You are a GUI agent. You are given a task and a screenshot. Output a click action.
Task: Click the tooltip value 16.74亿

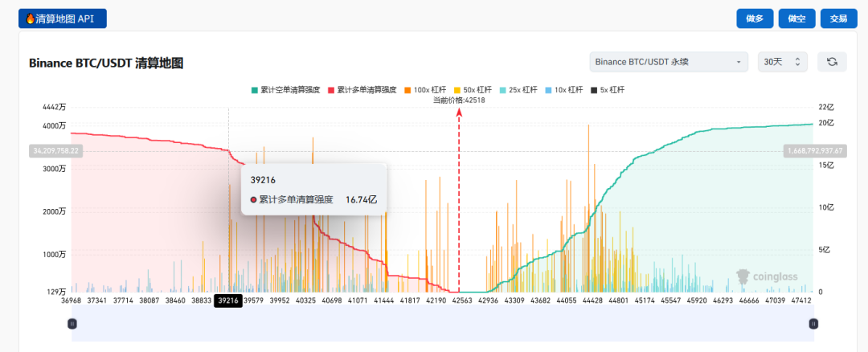click(x=361, y=199)
